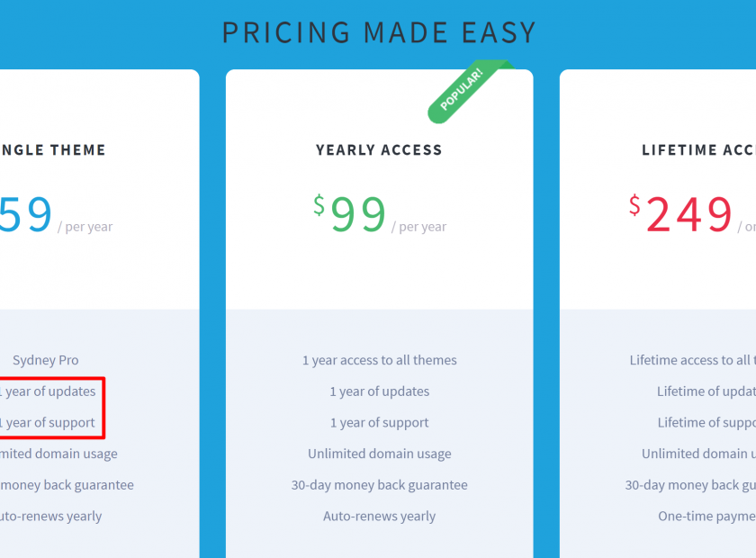
Task: Click "1 year access to all themes"
Action: [x=379, y=360]
